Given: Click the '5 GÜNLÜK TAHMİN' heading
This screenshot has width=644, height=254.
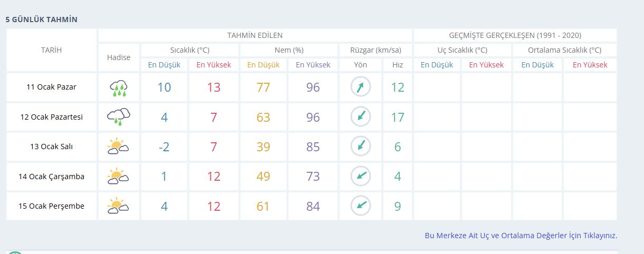Looking at the screenshot, I should click(42, 19).
